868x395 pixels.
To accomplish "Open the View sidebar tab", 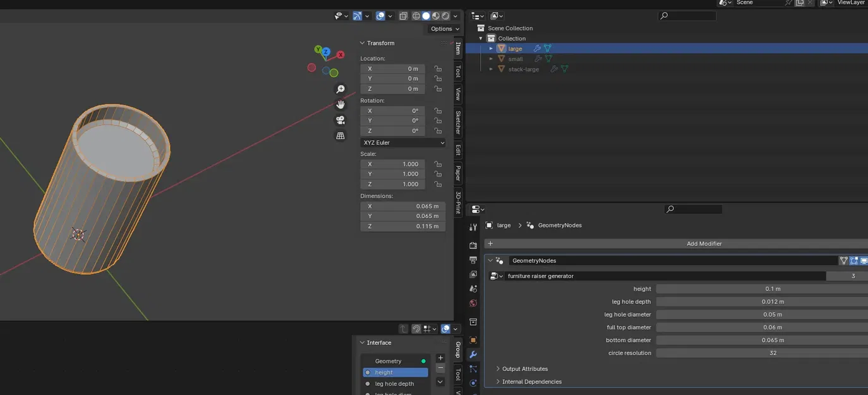I will coord(459,94).
